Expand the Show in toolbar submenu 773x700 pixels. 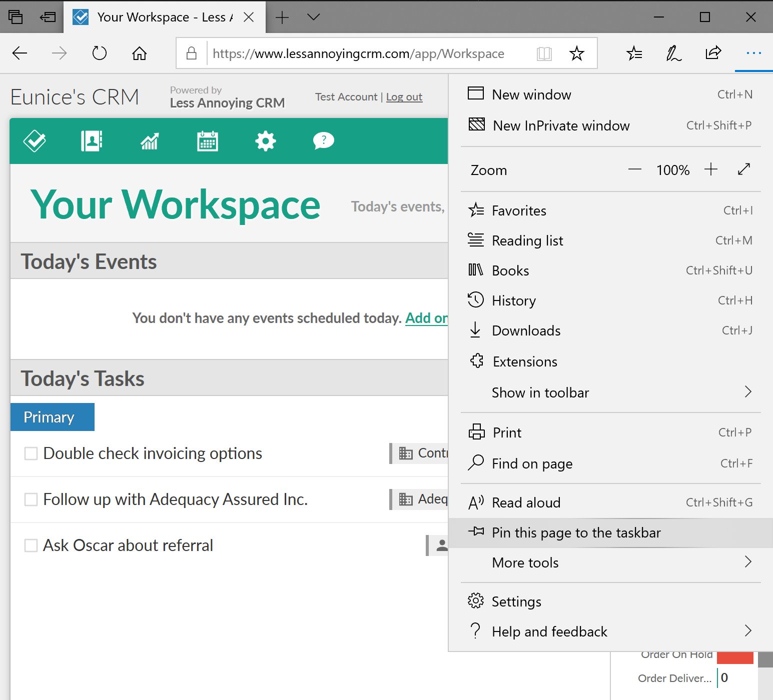610,392
